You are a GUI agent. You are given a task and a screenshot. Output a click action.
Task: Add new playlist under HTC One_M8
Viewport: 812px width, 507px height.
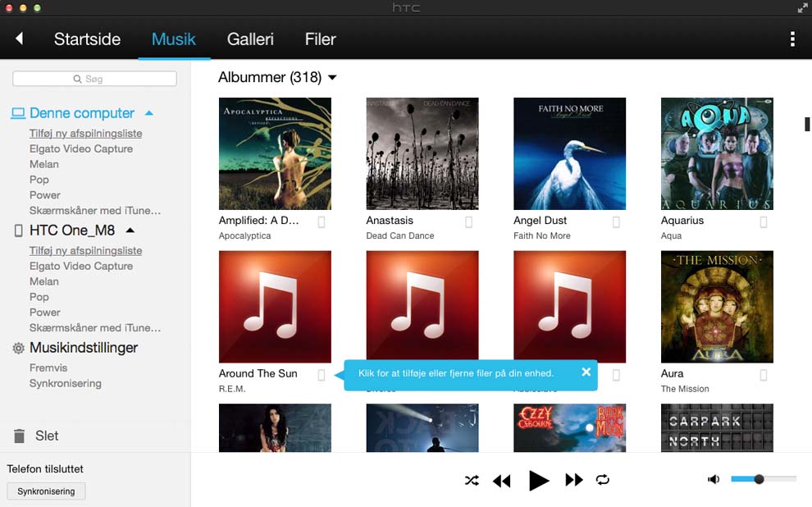click(85, 251)
